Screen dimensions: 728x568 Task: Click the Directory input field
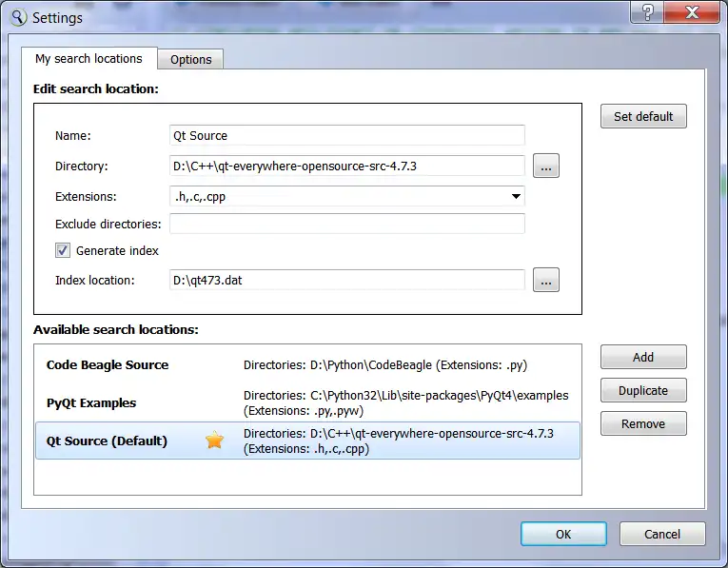pyautogui.click(x=347, y=166)
